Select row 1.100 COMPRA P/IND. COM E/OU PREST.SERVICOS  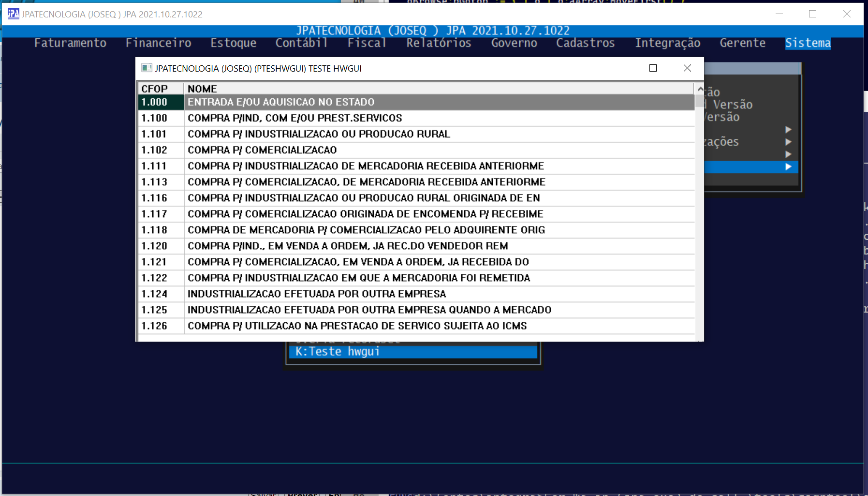pyautogui.click(x=416, y=118)
